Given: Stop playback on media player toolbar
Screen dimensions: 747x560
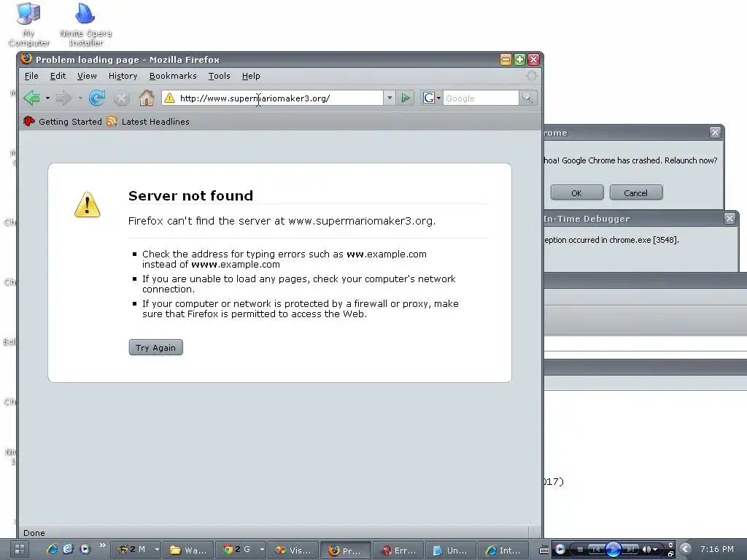Looking at the screenshot, I should [580, 550].
